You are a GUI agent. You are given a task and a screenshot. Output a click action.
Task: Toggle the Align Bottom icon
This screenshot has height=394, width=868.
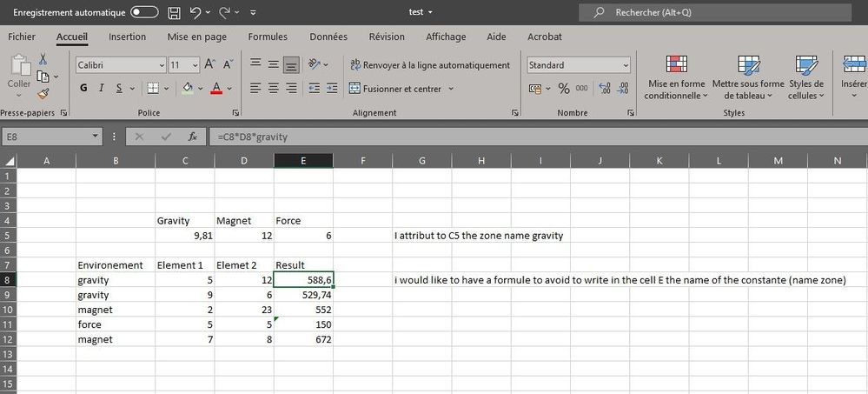291,65
